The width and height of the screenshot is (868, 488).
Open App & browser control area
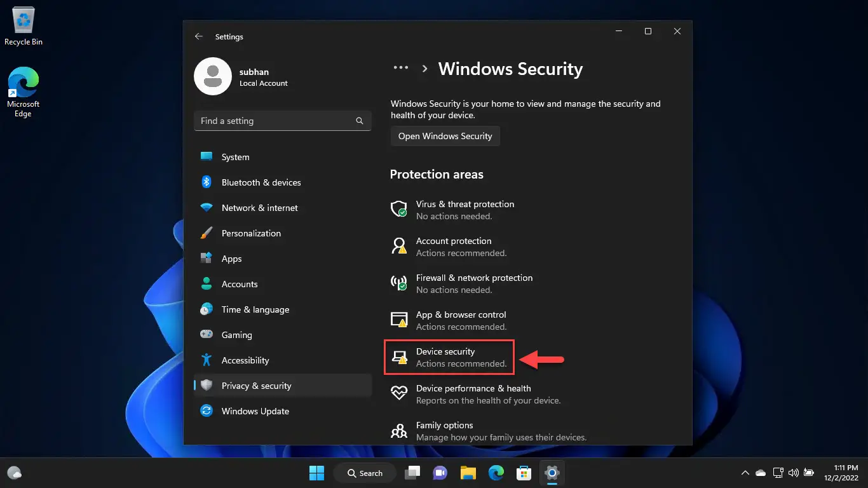click(450, 320)
